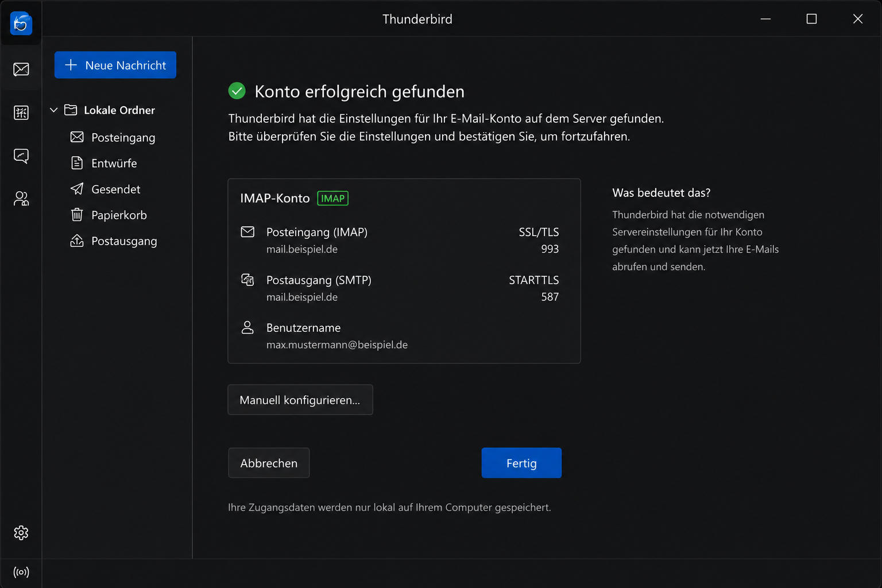This screenshot has width=882, height=588.
Task: Open Settings gear icon
Action: pyautogui.click(x=21, y=533)
